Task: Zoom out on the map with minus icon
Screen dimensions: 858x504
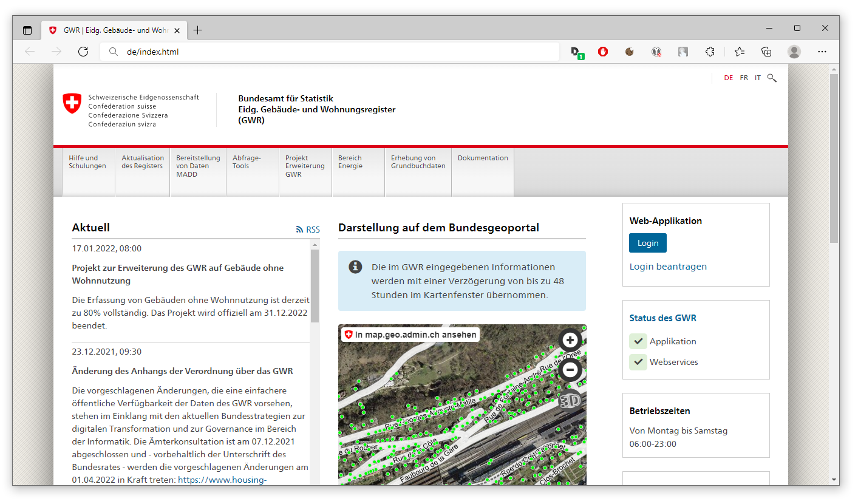Action: pos(570,370)
